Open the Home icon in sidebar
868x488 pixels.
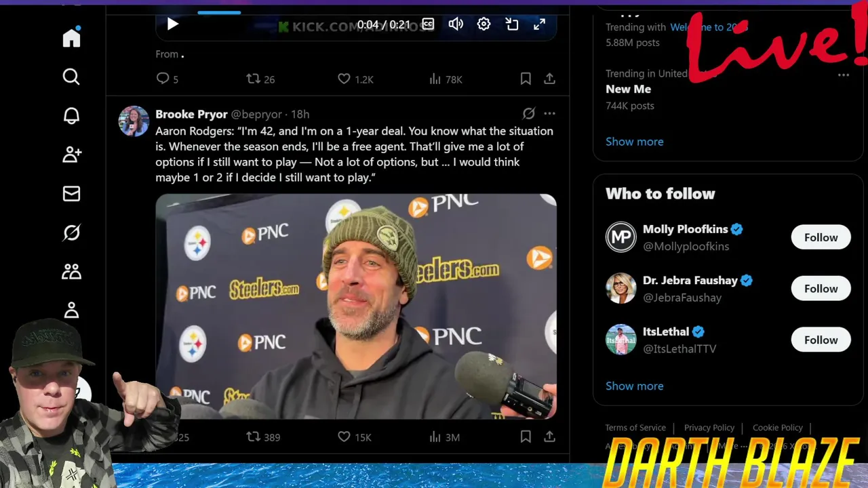click(x=71, y=38)
